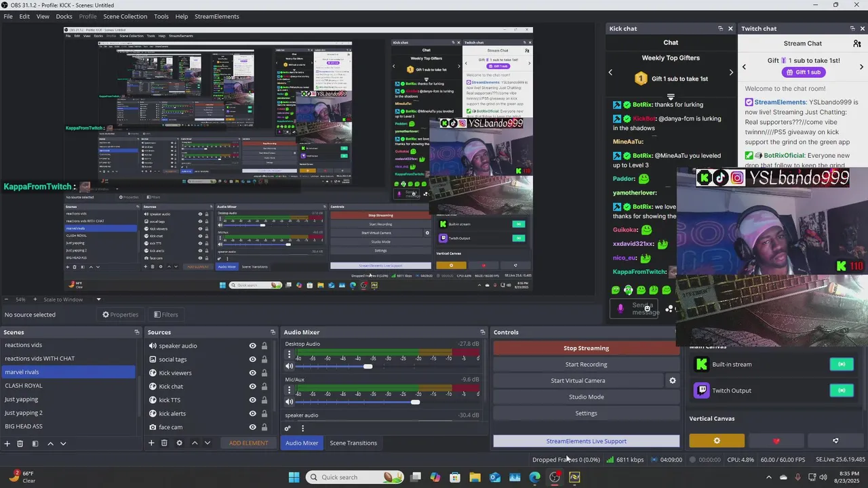This screenshot has width=868, height=488.
Task: Open the Scene Collection menu
Action: click(x=125, y=16)
